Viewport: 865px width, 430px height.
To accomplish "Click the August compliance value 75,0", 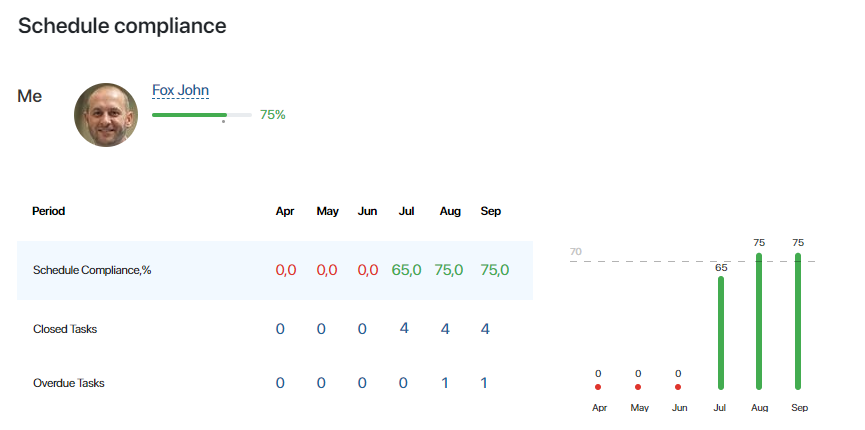I will [448, 270].
